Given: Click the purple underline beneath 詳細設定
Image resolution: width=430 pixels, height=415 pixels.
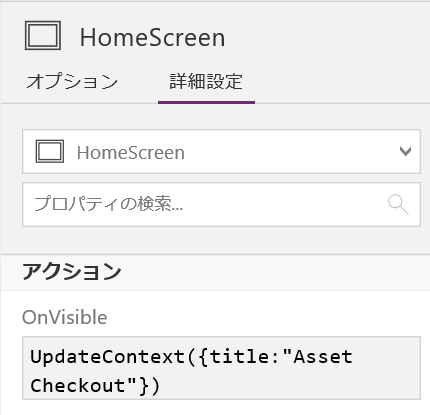Looking at the screenshot, I should [206, 102].
